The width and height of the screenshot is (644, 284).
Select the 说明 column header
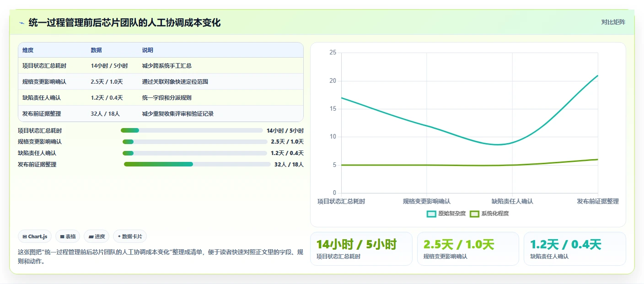tap(148, 50)
